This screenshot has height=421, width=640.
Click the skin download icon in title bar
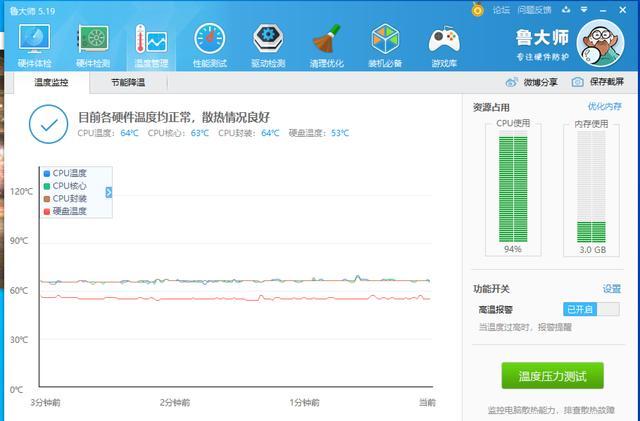pyautogui.click(x=566, y=9)
